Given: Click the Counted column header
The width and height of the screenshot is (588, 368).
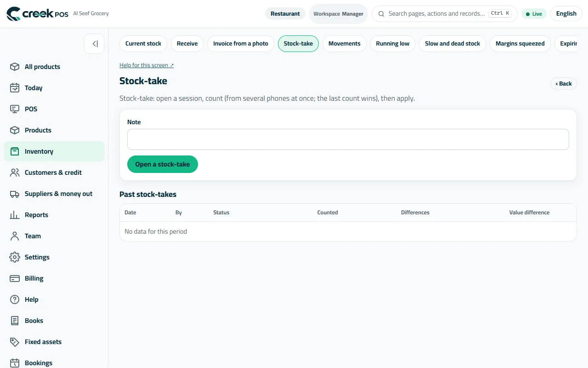Looking at the screenshot, I should [x=328, y=213].
